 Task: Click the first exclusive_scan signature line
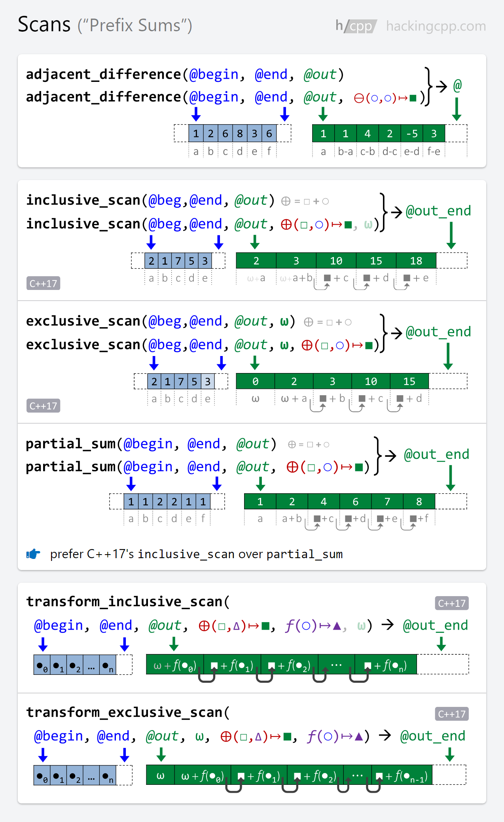point(161,321)
